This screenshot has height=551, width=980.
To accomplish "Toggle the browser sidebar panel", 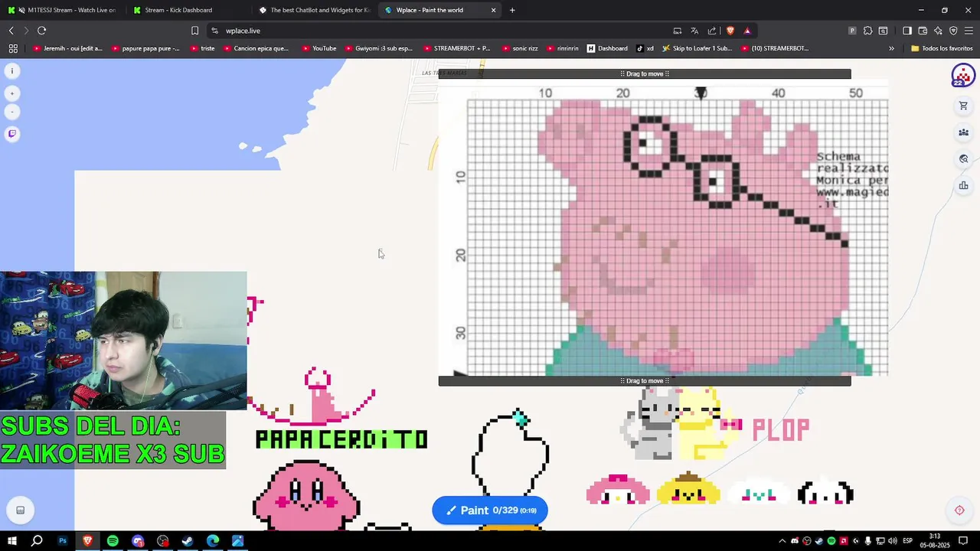I will [907, 31].
